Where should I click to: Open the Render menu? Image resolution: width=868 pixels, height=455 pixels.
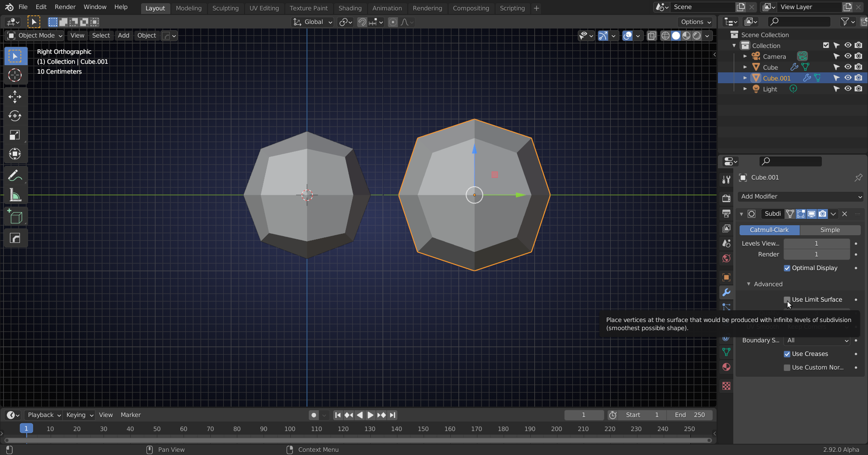point(65,7)
